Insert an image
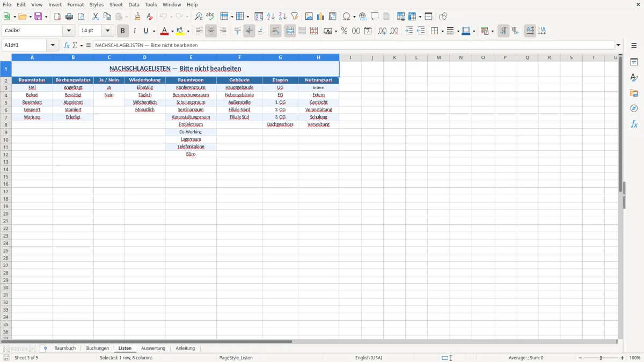Viewport: 644px width, 362px height. click(309, 17)
